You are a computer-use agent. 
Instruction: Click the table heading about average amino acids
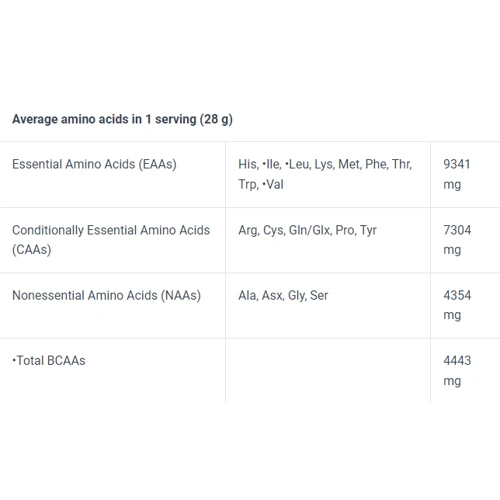[122, 119]
